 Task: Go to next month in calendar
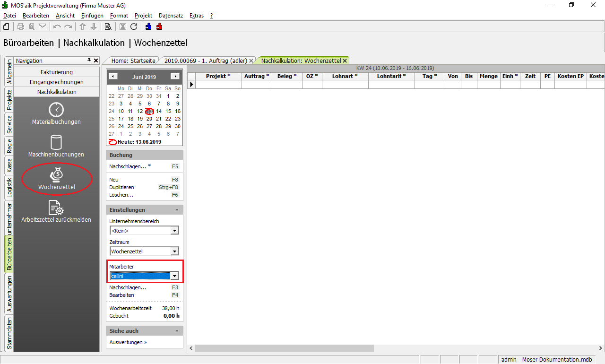(x=175, y=76)
